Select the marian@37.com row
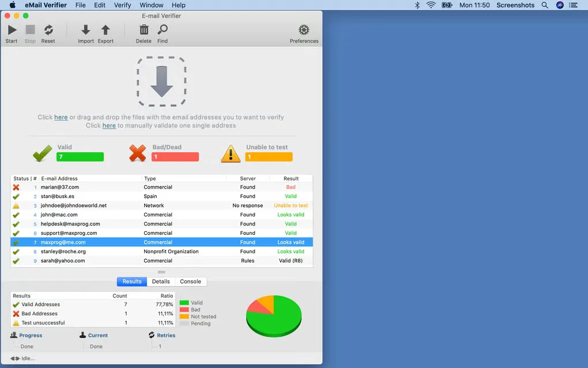The width and height of the screenshot is (588, 368). 161,187
